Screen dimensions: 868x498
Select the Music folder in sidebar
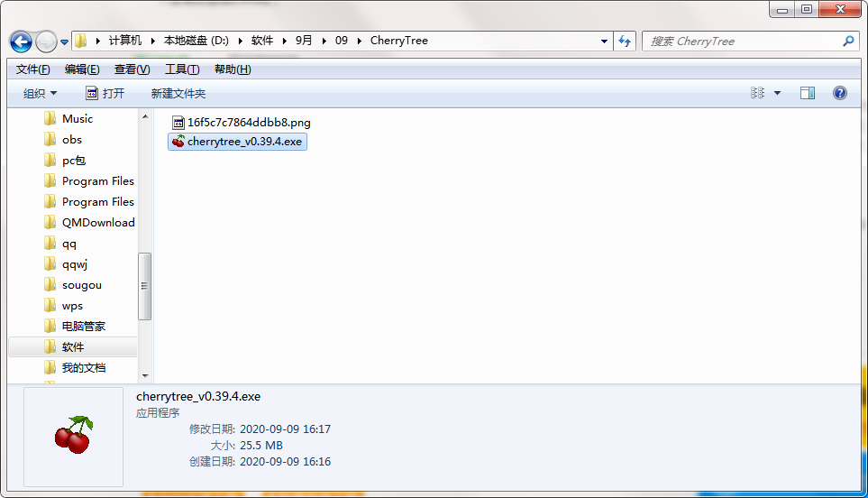point(77,118)
